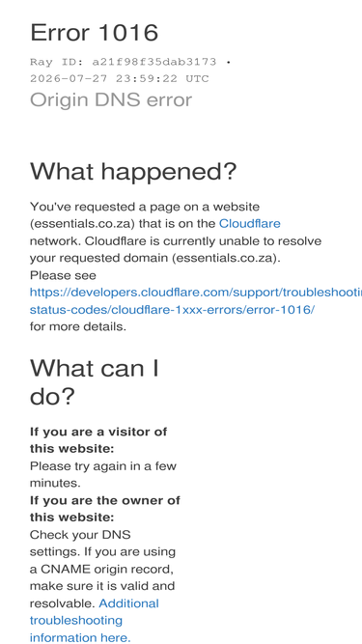The width and height of the screenshot is (362, 644).
Task: Click the What can I do? heading
Action: click(95, 382)
